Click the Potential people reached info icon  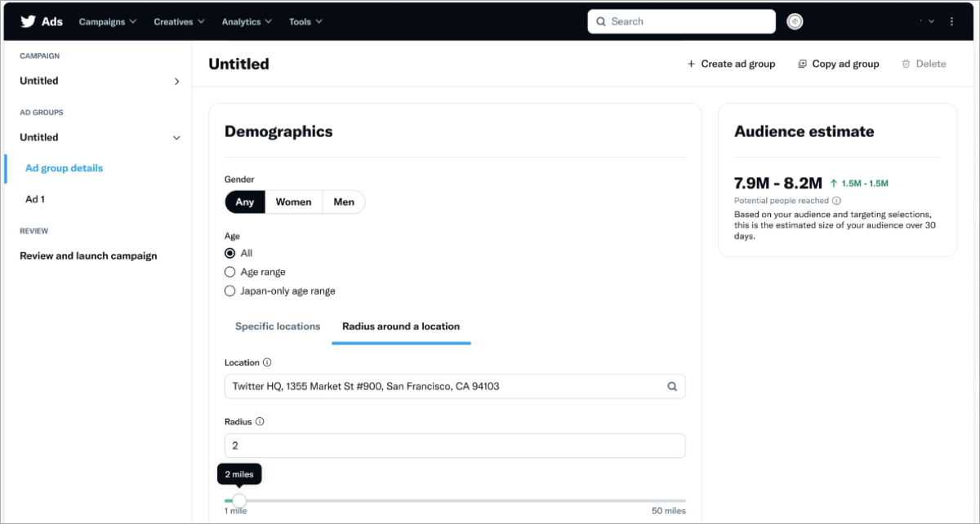click(836, 200)
